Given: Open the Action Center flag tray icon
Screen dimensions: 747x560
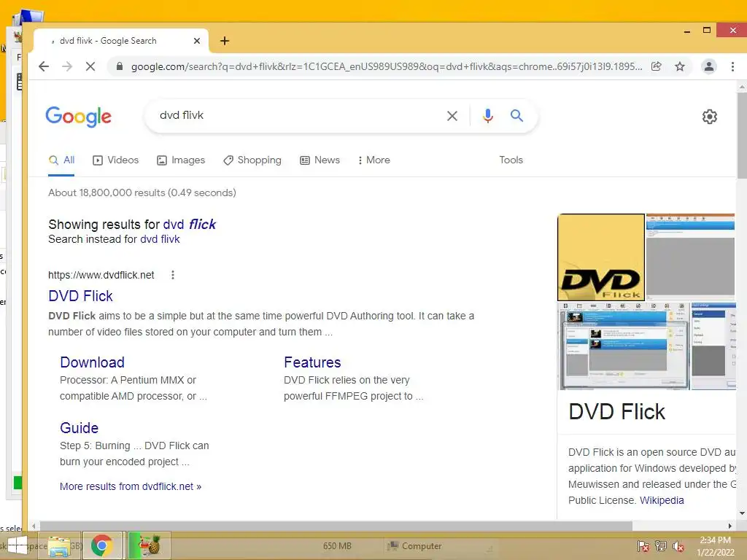Looking at the screenshot, I should (643, 546).
